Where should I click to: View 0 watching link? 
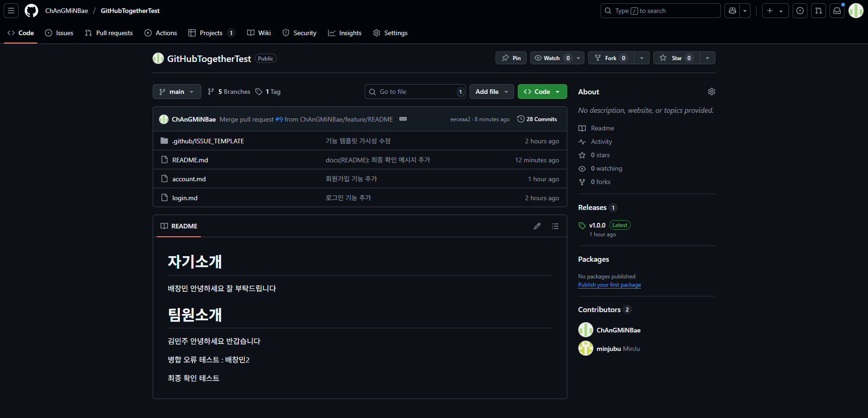pyautogui.click(x=607, y=168)
